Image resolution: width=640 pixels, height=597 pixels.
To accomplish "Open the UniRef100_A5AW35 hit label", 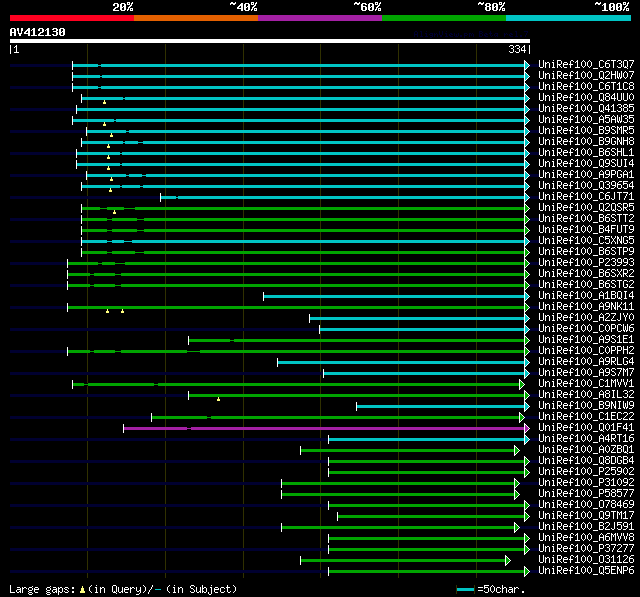I will click(586, 120).
